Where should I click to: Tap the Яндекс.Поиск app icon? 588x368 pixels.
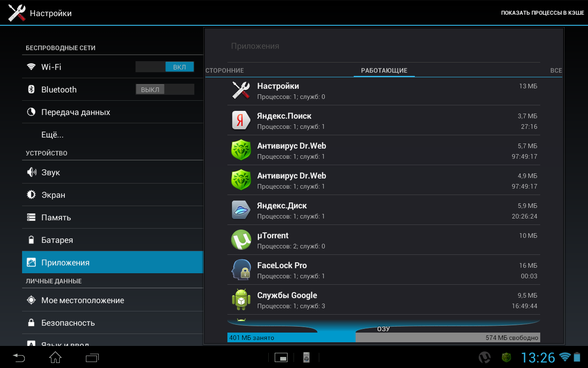coord(241,120)
